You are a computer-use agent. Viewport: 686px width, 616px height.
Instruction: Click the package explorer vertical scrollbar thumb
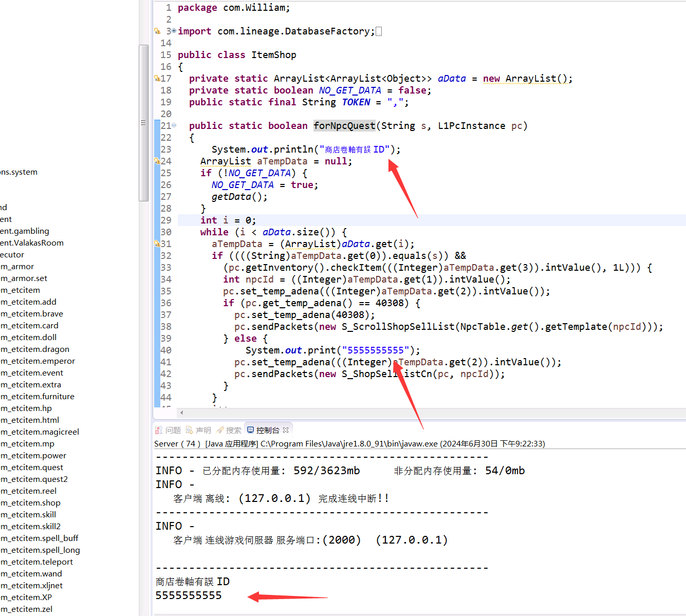(143, 123)
